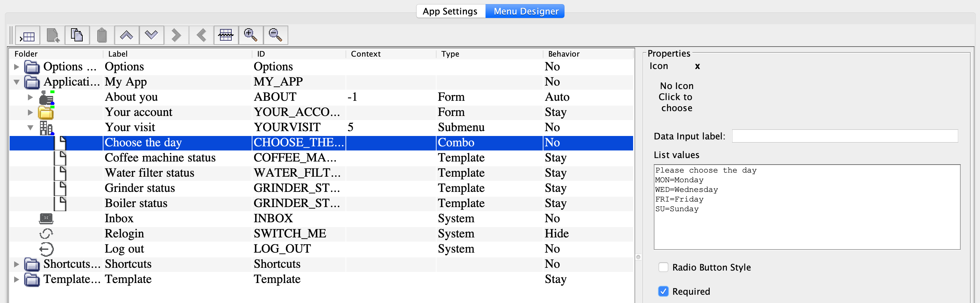Uncheck the Required checkbox
The width and height of the screenshot is (980, 303).
pos(663,291)
